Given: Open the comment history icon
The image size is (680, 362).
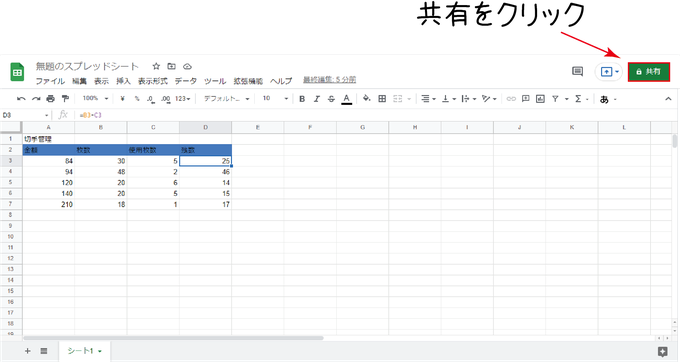Looking at the screenshot, I should tap(577, 72).
